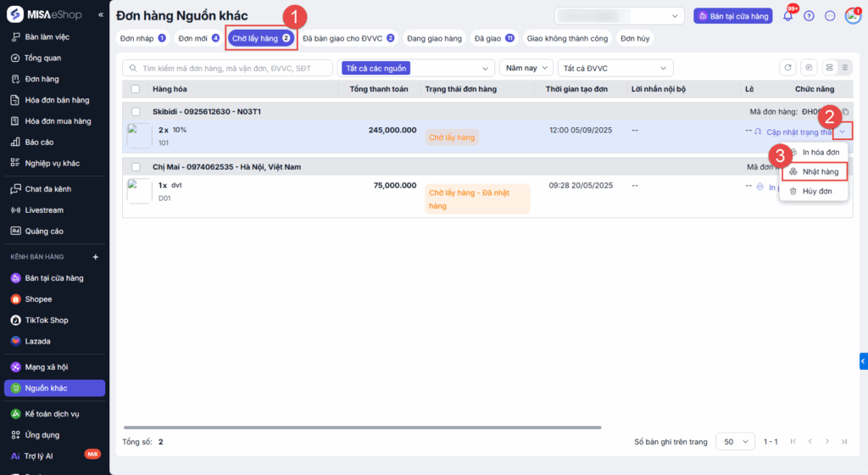Collapse the sidebar with double-arrow icon

(101, 14)
